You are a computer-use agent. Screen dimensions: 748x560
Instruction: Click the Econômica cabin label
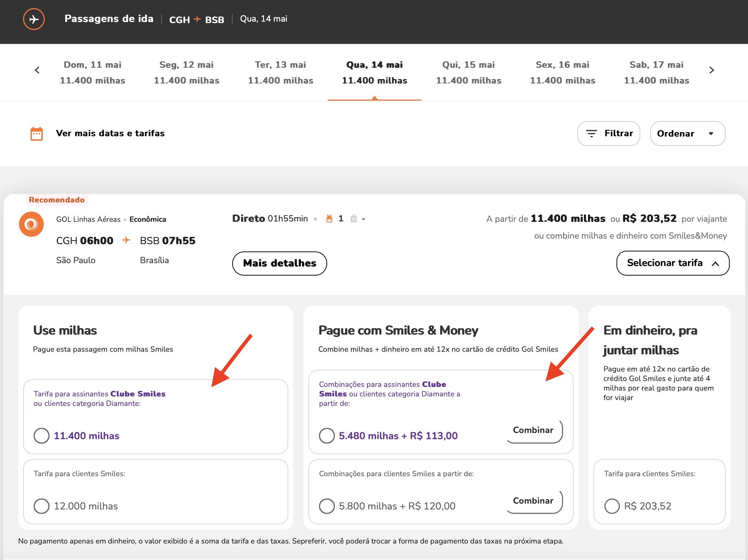148,219
